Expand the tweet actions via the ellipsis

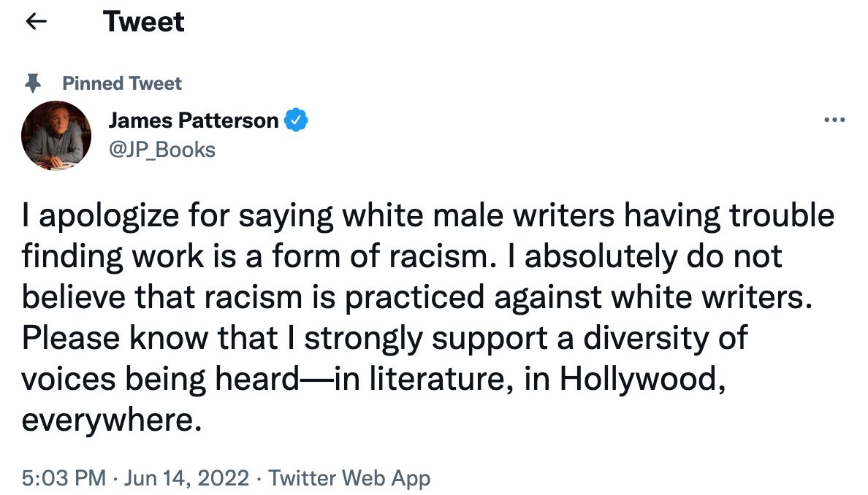(x=834, y=120)
